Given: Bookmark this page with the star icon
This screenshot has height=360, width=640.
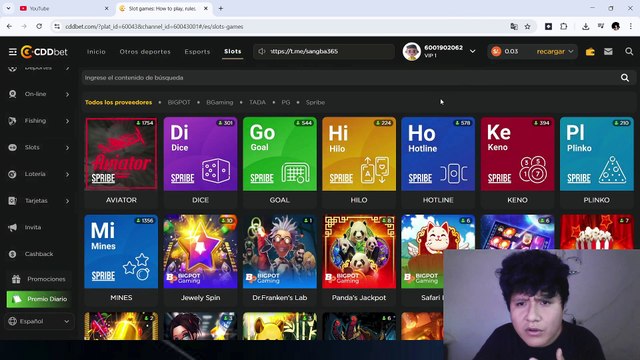Looking at the screenshot, I should click(x=527, y=27).
